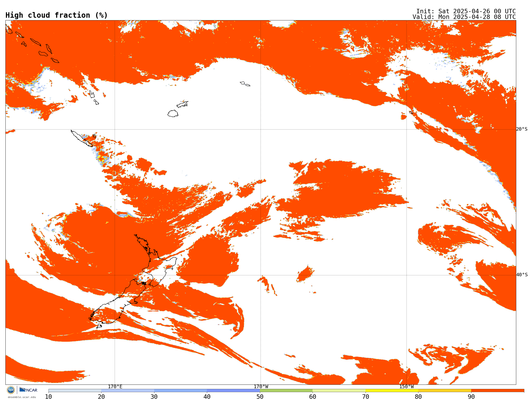Viewport: 532px width, 400px height.
Task: Click the colorbar tick label 50
Action: tap(260, 397)
